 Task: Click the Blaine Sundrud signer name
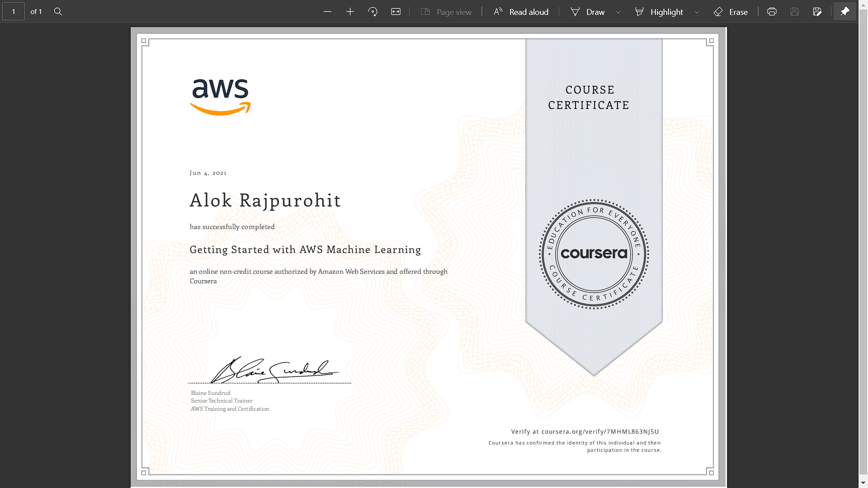click(x=210, y=393)
